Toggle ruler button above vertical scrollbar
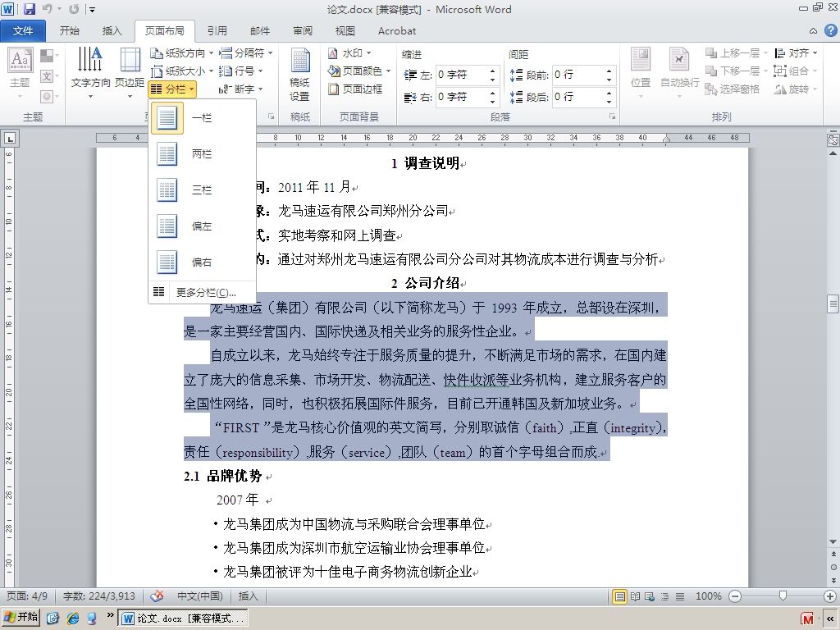Viewport: 840px width, 630px height. point(833,140)
